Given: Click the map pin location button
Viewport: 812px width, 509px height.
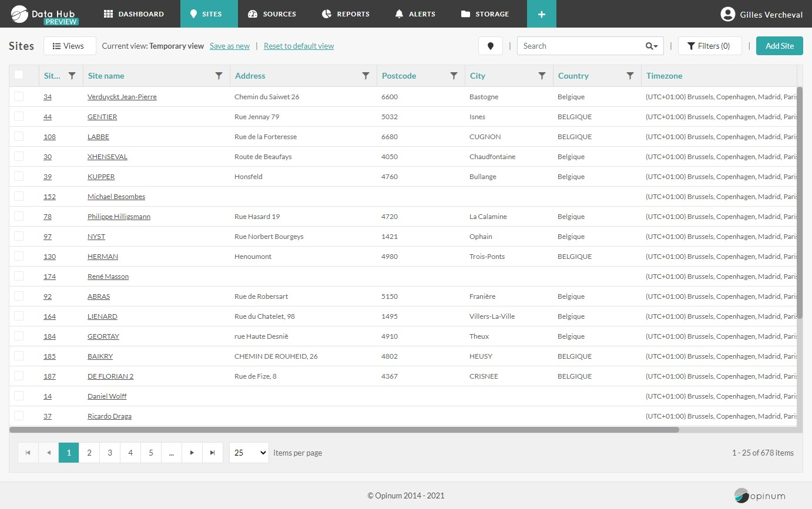Looking at the screenshot, I should coord(491,46).
